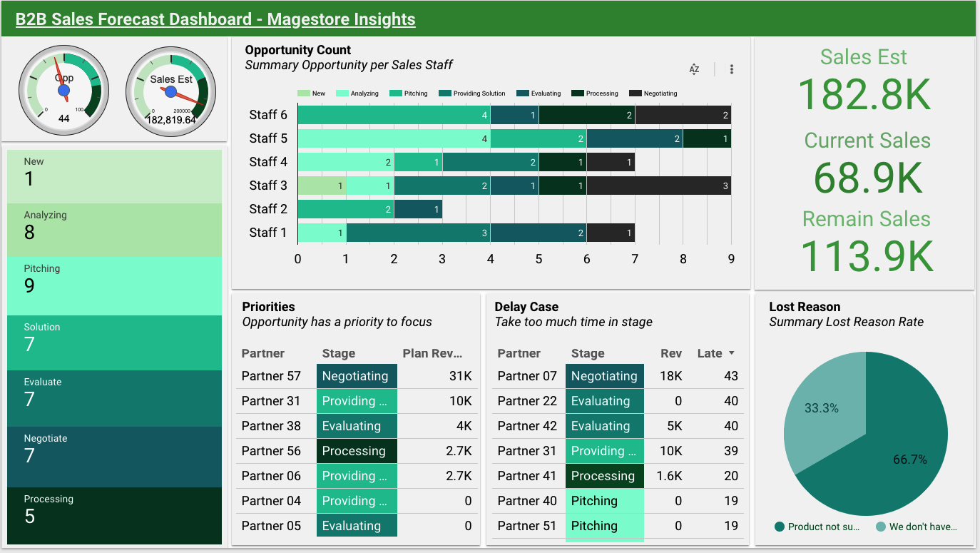The height and width of the screenshot is (553, 980).
Task: Open the three-dot options menu on Opportunity Count
Action: (731, 69)
